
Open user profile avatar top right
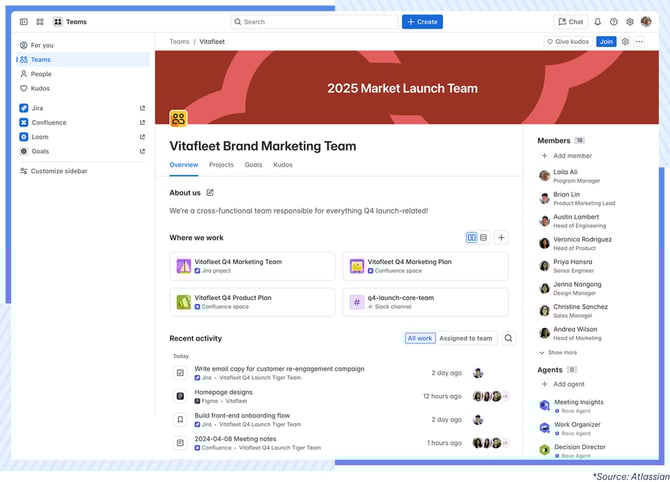pos(646,21)
